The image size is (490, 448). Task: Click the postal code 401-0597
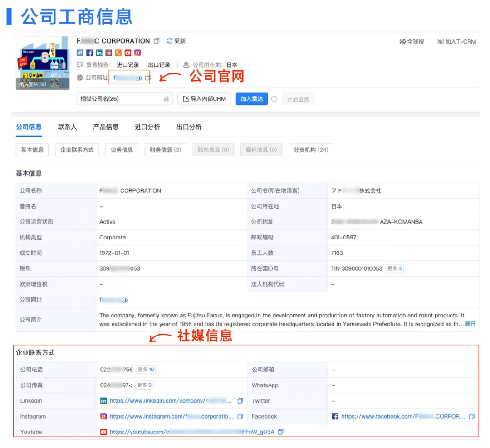point(343,237)
